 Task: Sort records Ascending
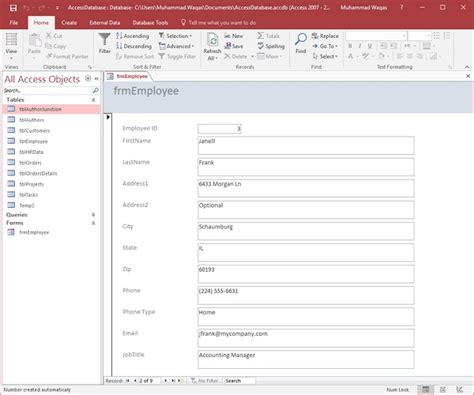132,36
